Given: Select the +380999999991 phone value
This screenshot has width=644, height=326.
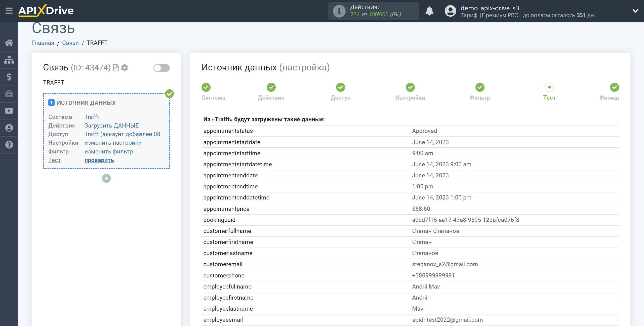Looking at the screenshot, I should (433, 275).
